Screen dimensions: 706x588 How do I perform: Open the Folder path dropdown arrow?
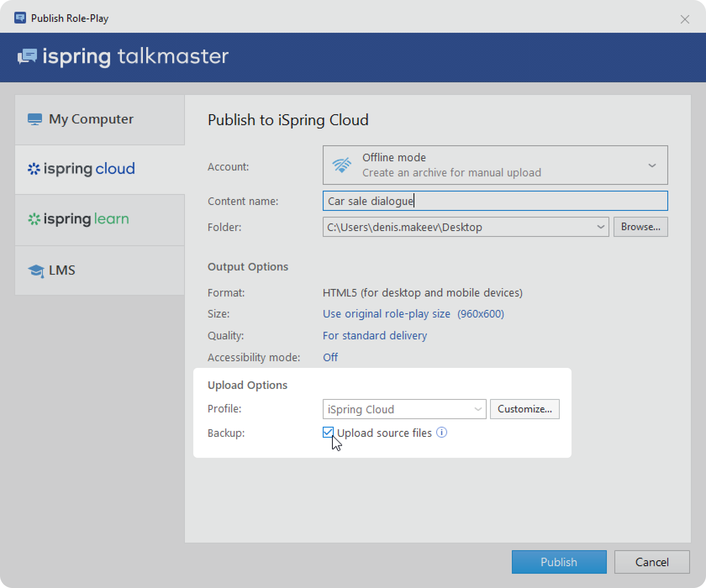coord(601,227)
